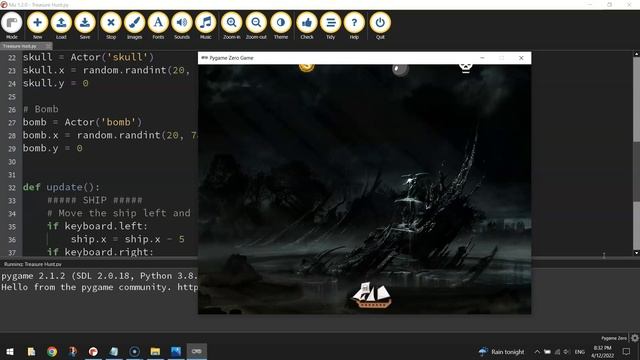Close the Pygame Zero Game window

pyautogui.click(x=521, y=58)
